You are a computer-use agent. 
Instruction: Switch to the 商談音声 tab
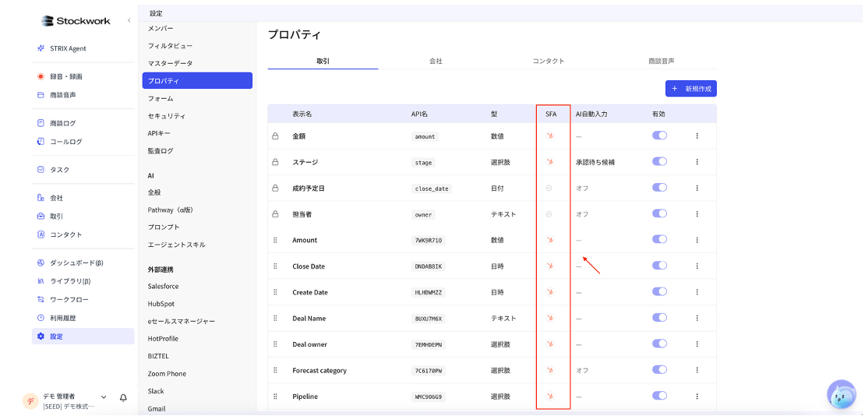661,61
